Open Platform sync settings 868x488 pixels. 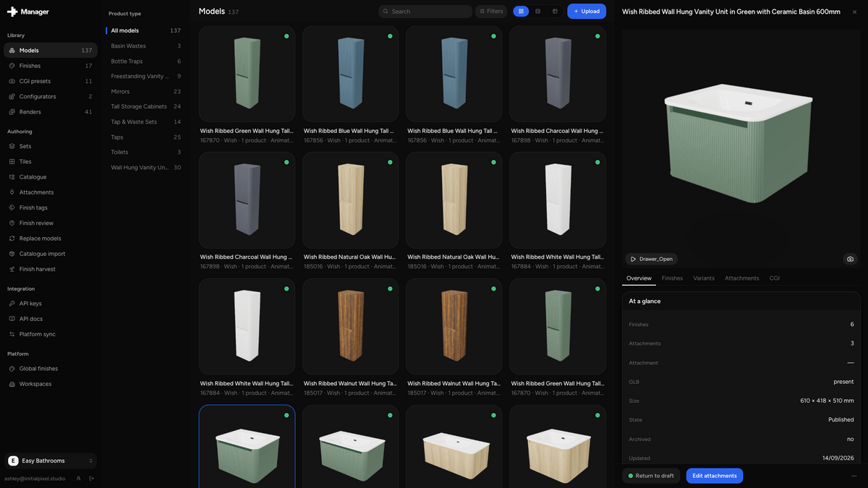click(x=50, y=334)
